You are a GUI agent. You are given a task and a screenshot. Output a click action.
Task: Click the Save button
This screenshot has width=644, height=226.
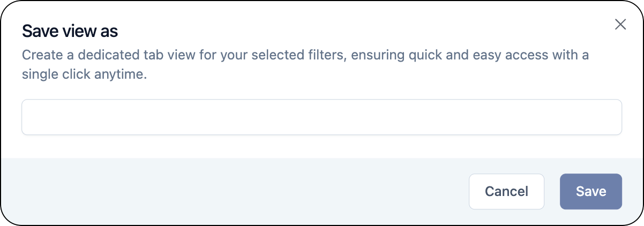point(590,191)
